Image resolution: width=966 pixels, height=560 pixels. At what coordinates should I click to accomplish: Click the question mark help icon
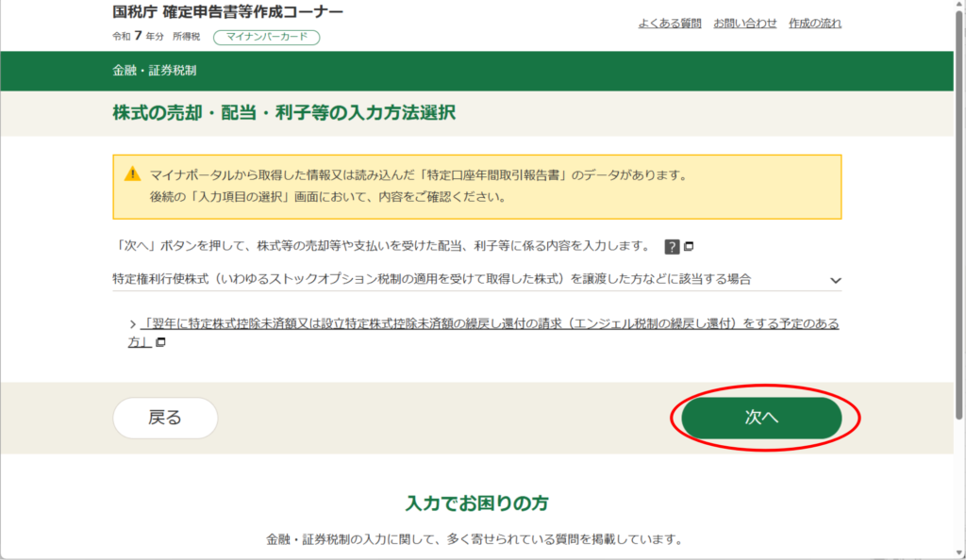tap(672, 247)
